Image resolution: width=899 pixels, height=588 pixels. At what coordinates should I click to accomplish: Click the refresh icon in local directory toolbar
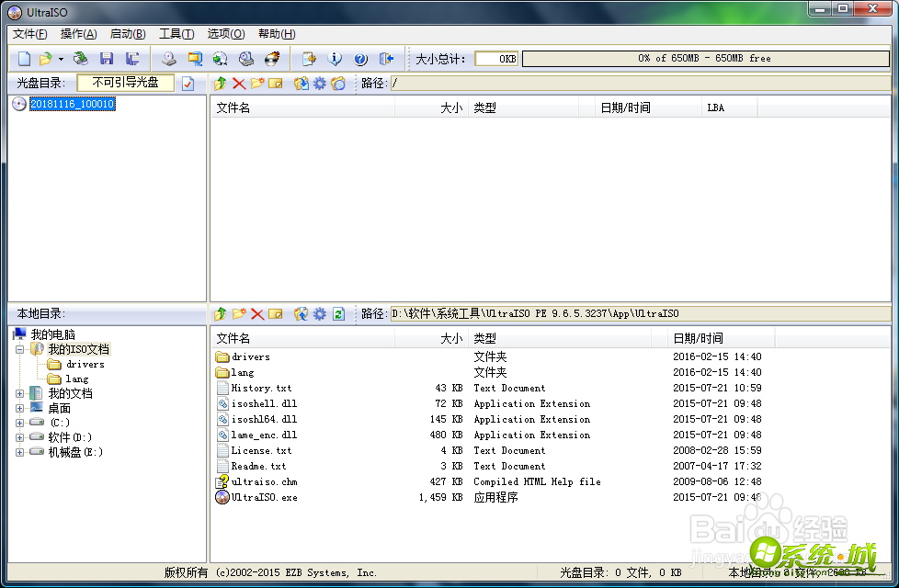[337, 314]
